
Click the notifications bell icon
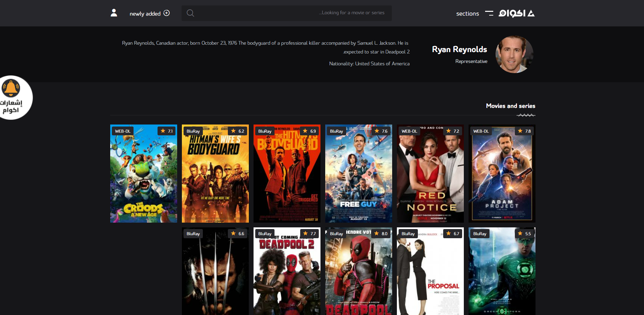point(11,88)
